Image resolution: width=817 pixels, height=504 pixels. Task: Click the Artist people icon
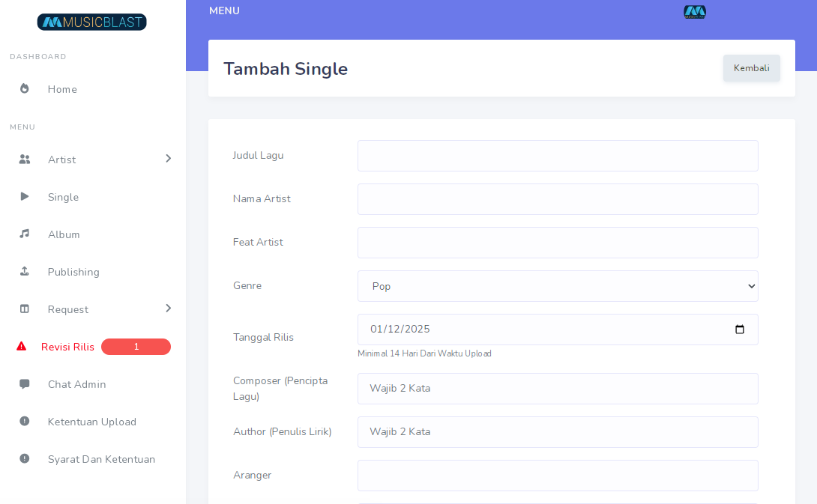[x=25, y=159]
